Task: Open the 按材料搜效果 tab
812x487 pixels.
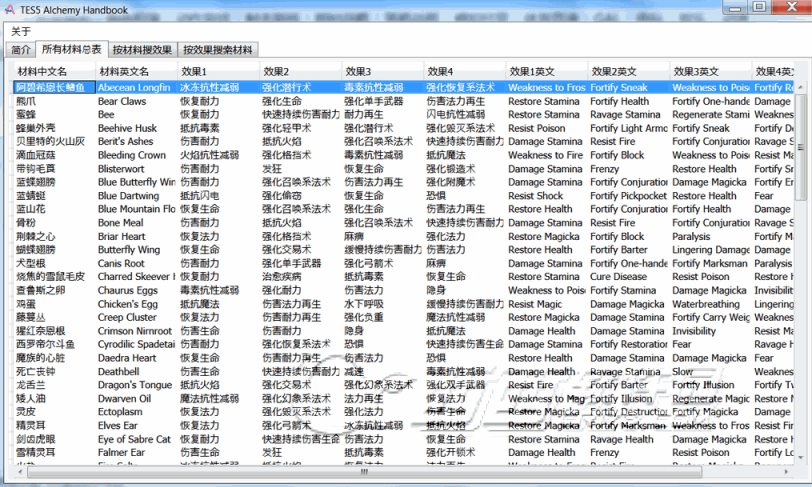Action: coord(141,49)
